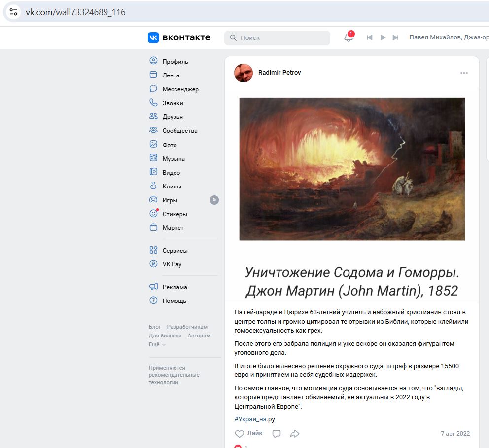The image size is (489, 448).
Task: Open post options three-dot menu
Action: click(464, 73)
